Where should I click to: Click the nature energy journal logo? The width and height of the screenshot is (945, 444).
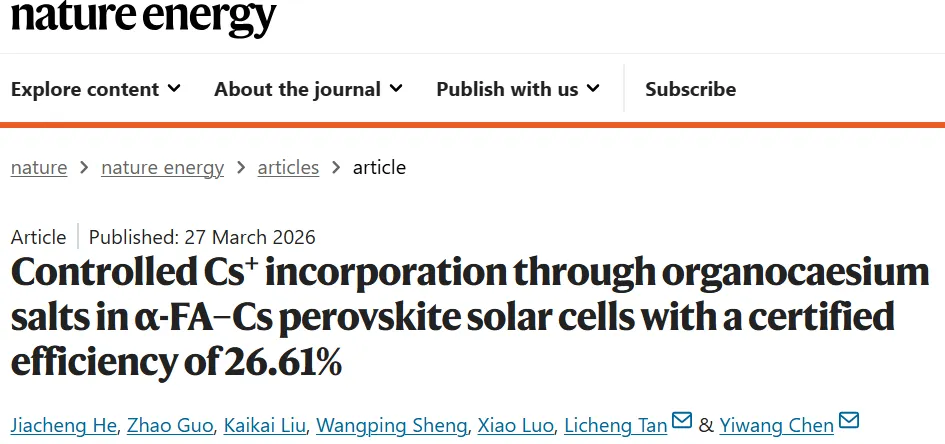143,18
